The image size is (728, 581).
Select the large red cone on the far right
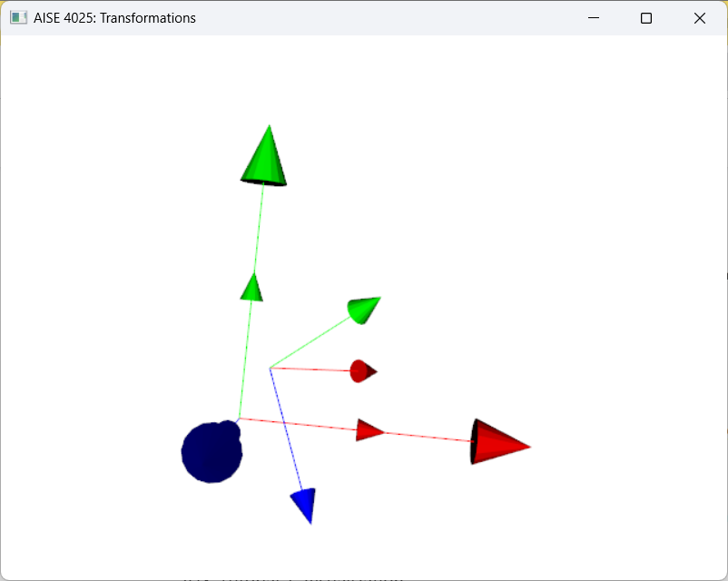pos(497,445)
